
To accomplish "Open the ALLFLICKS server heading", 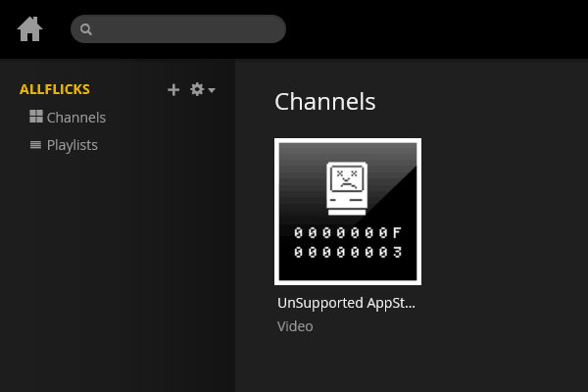I will (x=55, y=89).
